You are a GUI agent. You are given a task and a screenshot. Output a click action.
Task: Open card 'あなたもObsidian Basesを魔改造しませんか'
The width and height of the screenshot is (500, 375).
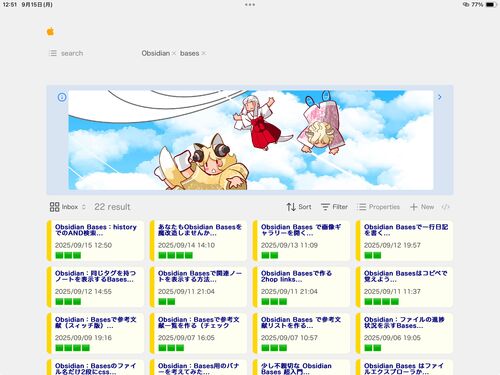tap(199, 240)
